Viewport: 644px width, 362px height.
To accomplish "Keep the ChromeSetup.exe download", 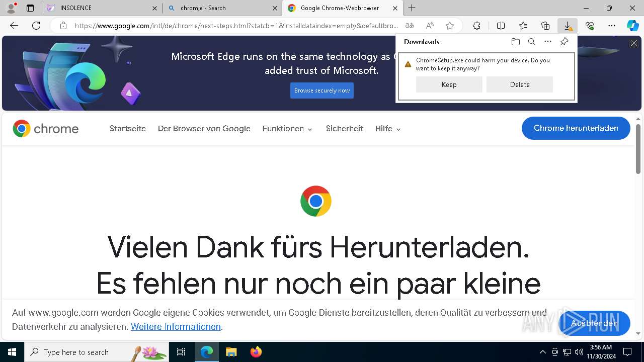I will coord(449,84).
